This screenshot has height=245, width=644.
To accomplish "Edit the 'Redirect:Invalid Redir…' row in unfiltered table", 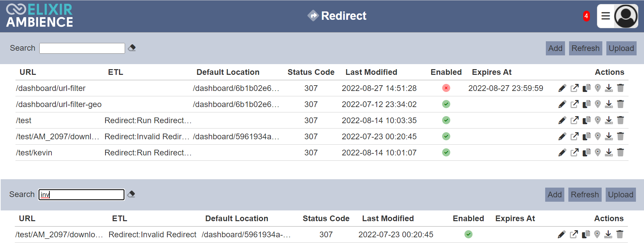I will click(562, 137).
